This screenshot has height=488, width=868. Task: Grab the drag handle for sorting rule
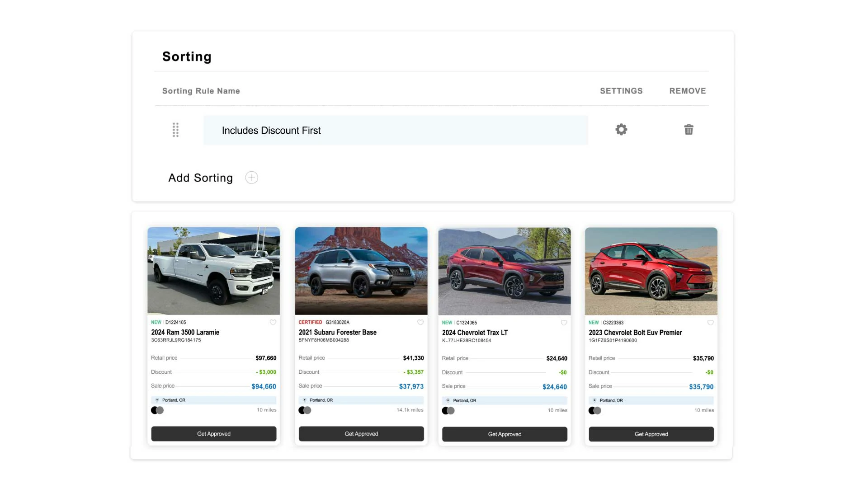175,130
